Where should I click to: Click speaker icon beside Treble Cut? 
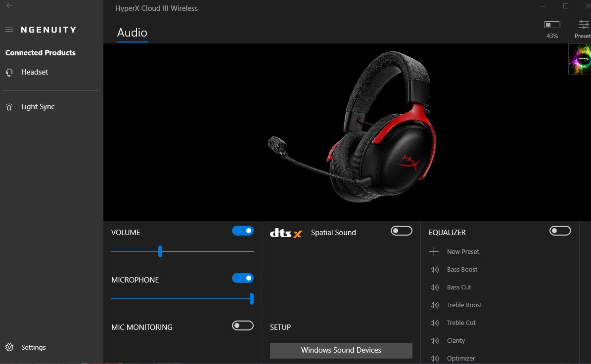tap(435, 323)
